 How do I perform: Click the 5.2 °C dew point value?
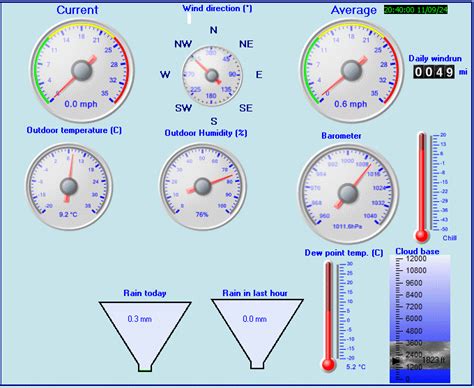click(356, 367)
